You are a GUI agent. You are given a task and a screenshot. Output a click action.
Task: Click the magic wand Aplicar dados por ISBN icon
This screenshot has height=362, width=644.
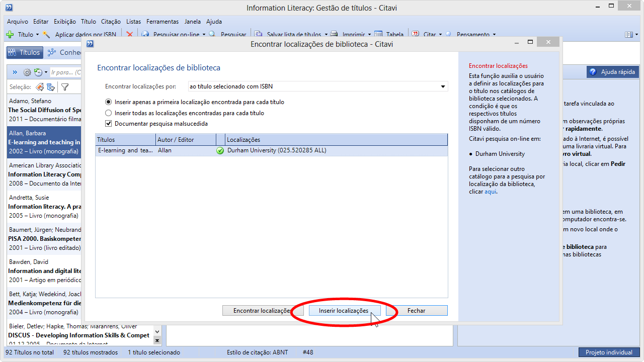[47, 35]
